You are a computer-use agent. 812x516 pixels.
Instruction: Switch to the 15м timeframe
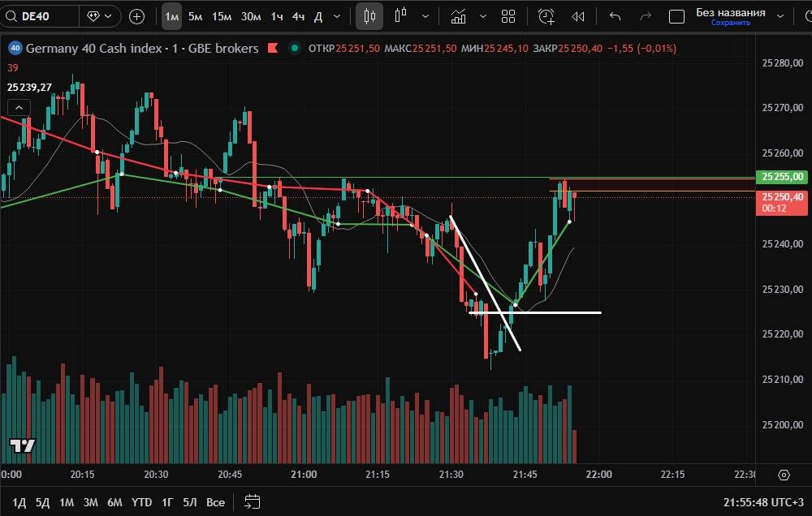[221, 16]
